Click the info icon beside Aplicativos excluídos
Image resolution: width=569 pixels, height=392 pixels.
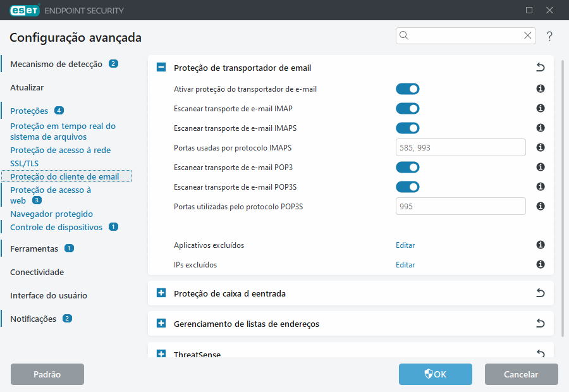click(540, 245)
